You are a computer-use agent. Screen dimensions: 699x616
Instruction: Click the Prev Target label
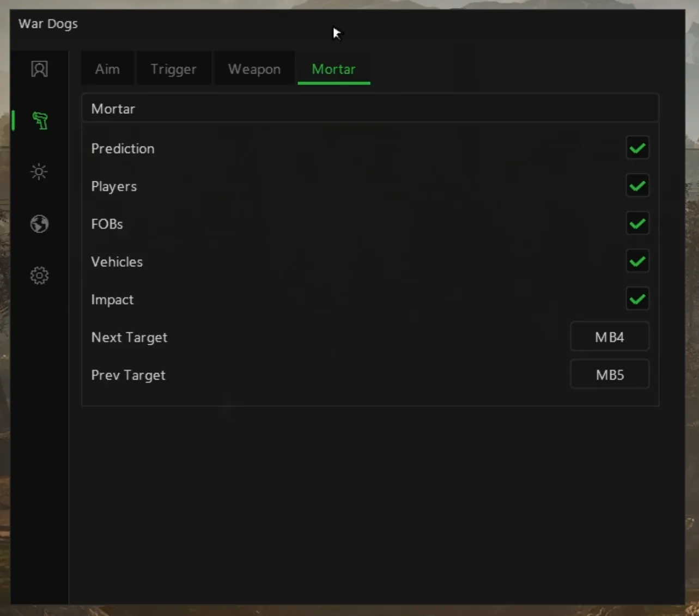[x=128, y=375]
